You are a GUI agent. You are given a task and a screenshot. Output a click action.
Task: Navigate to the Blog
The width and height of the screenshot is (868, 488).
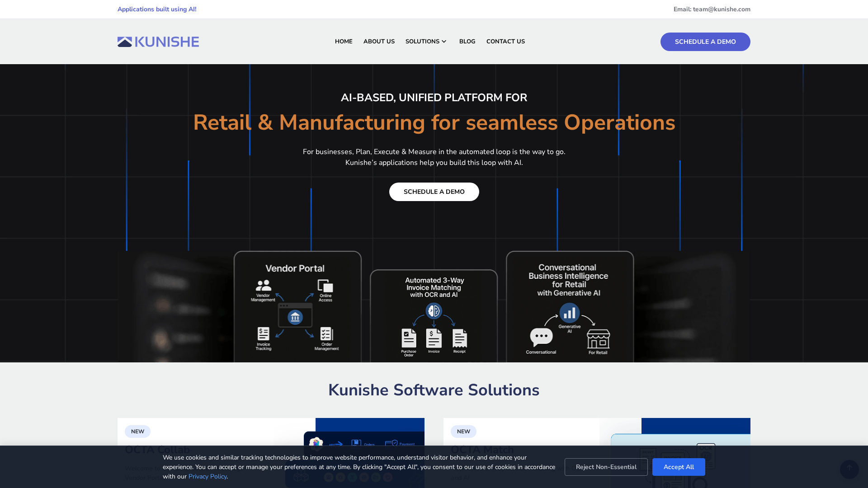pos(467,42)
